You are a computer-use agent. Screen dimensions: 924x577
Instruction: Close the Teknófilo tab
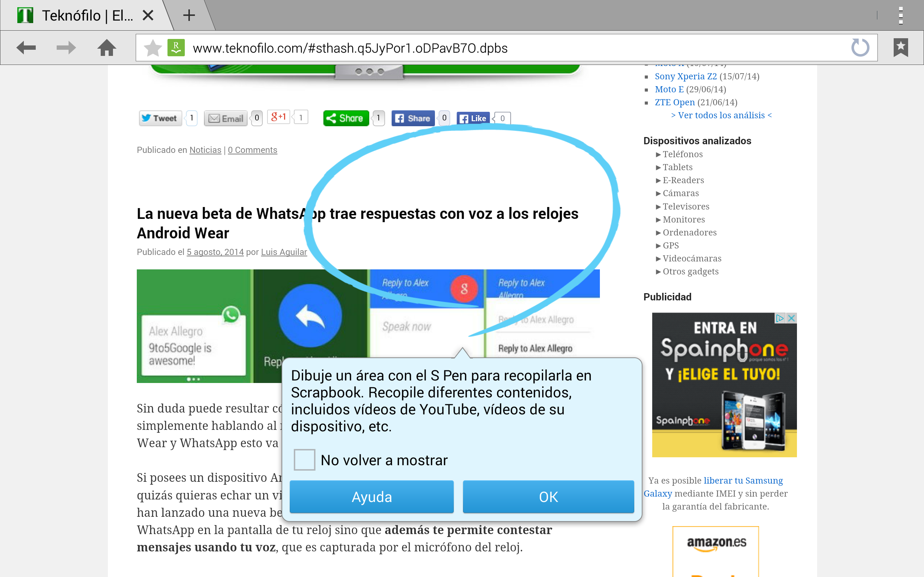[148, 15]
